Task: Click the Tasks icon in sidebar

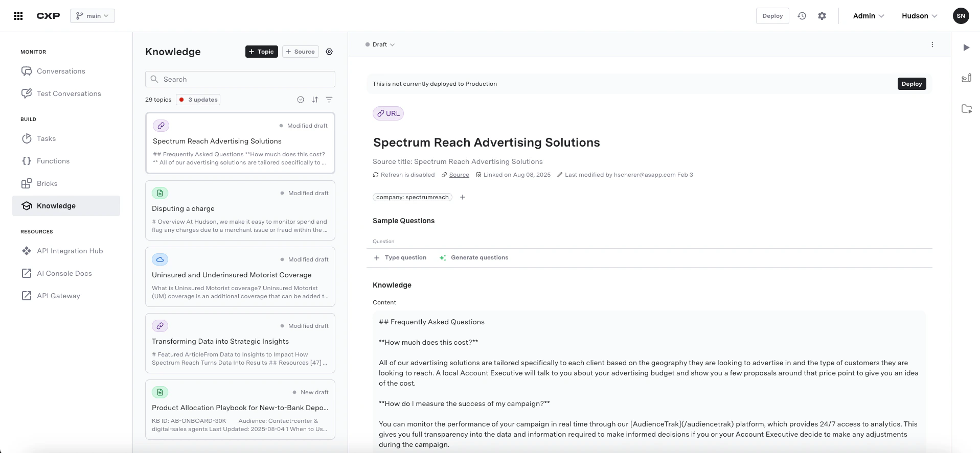Action: point(27,138)
